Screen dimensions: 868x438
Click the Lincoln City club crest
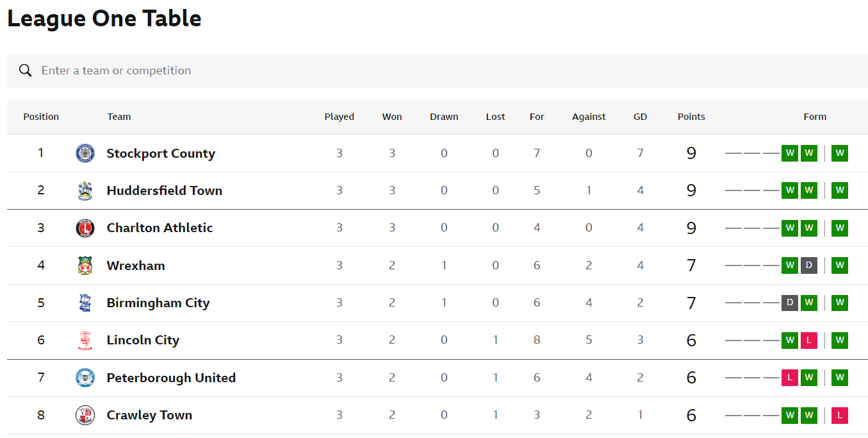[85, 340]
